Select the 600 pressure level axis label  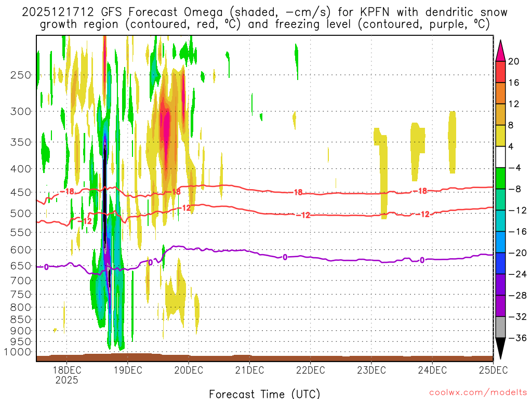(20, 250)
